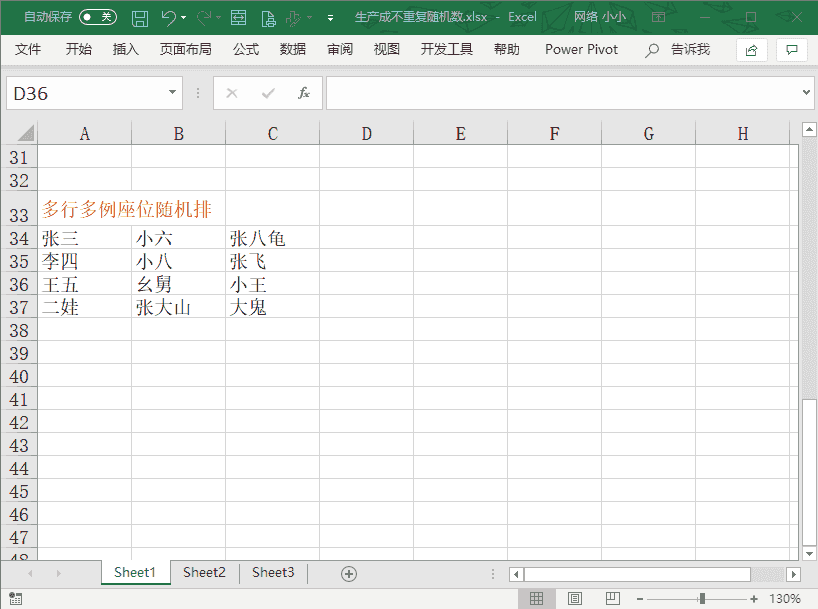818x609 pixels.
Task: Switch to Normal view in status bar
Action: (x=537, y=598)
